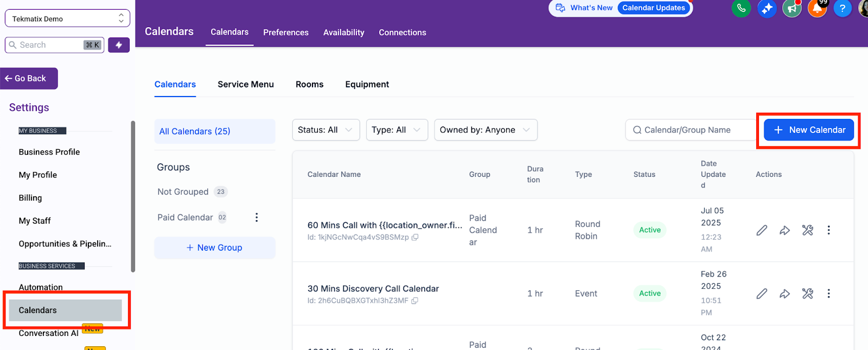
Task: Open the 30 Mins Discovery Call Calendar name
Action: point(373,289)
